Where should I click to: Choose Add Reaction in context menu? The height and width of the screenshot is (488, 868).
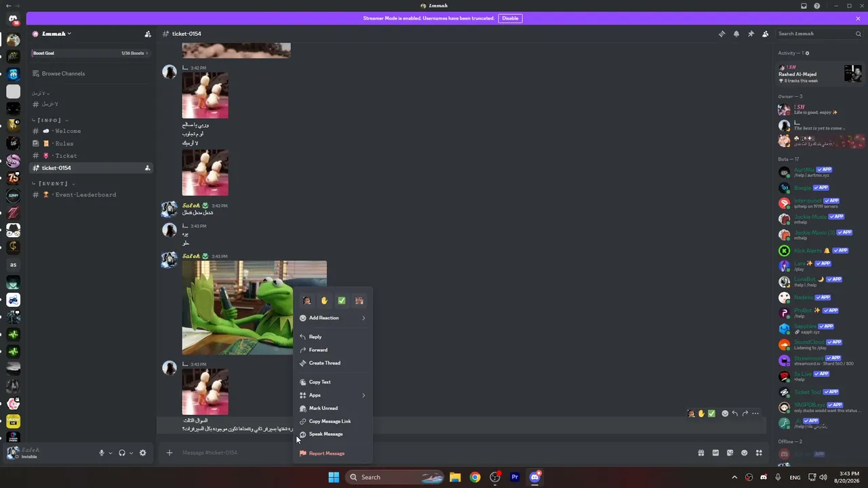coord(332,318)
